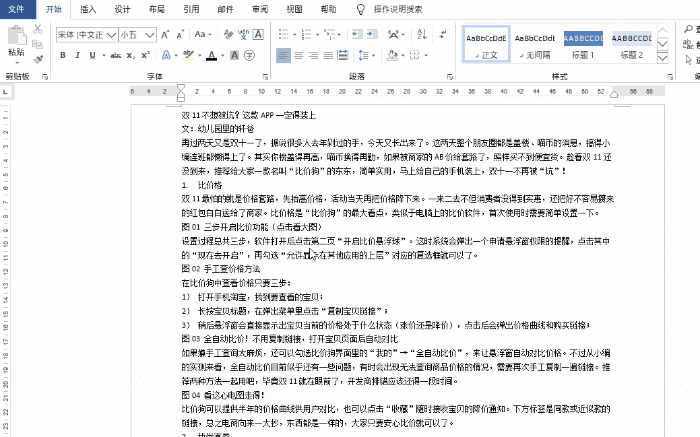
Task: Increase paragraph indent
Action: [x=372, y=34]
